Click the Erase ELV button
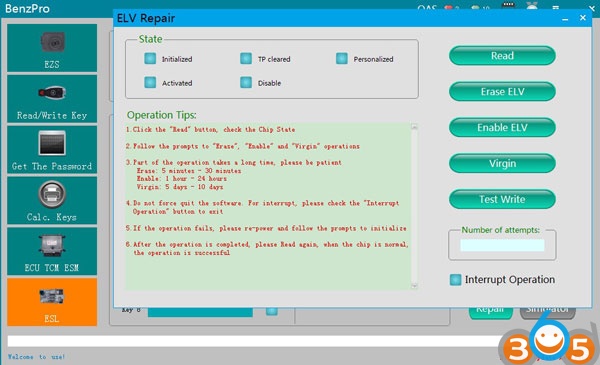This screenshot has height=365, width=600. pyautogui.click(x=502, y=92)
